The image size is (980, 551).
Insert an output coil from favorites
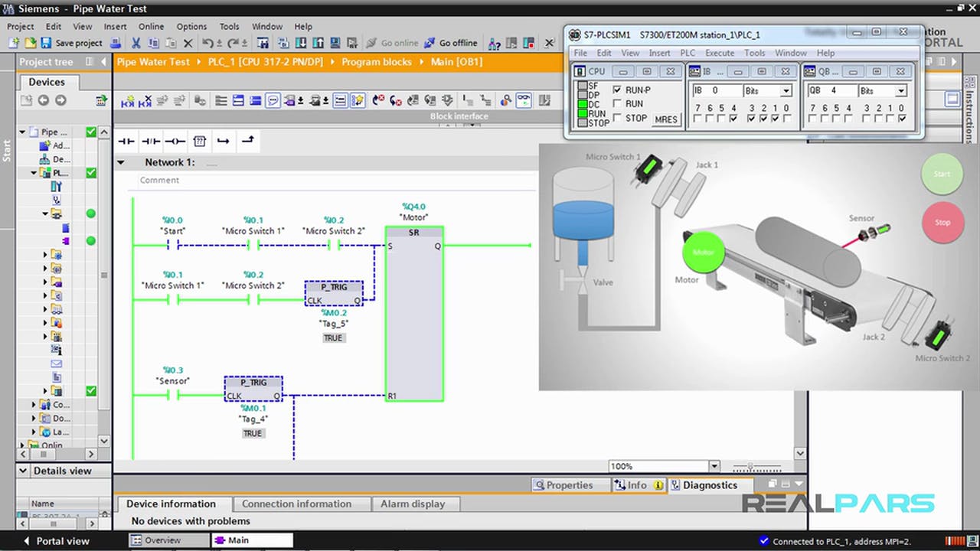coord(175,141)
